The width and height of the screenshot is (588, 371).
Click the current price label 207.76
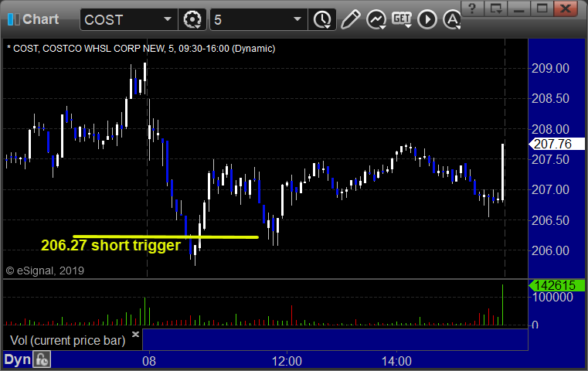pyautogui.click(x=556, y=144)
